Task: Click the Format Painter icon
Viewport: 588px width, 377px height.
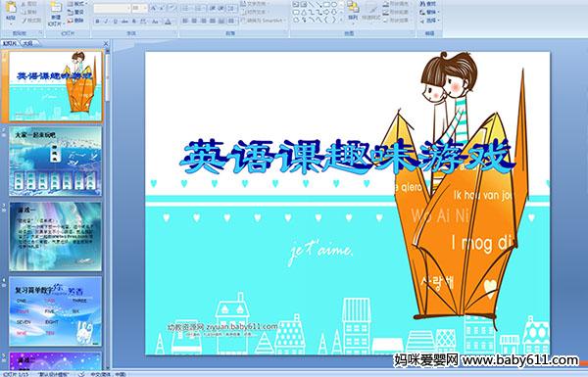Action: pyautogui.click(x=31, y=21)
